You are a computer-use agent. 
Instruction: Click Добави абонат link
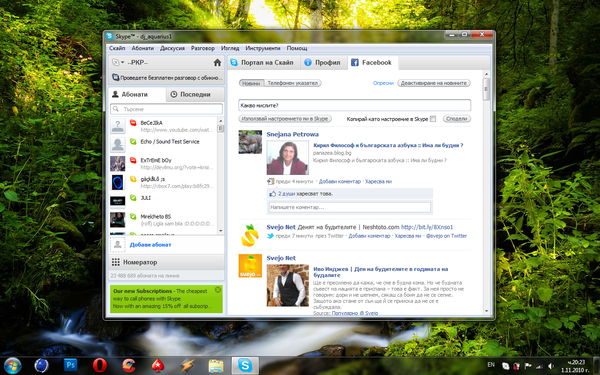(150, 245)
